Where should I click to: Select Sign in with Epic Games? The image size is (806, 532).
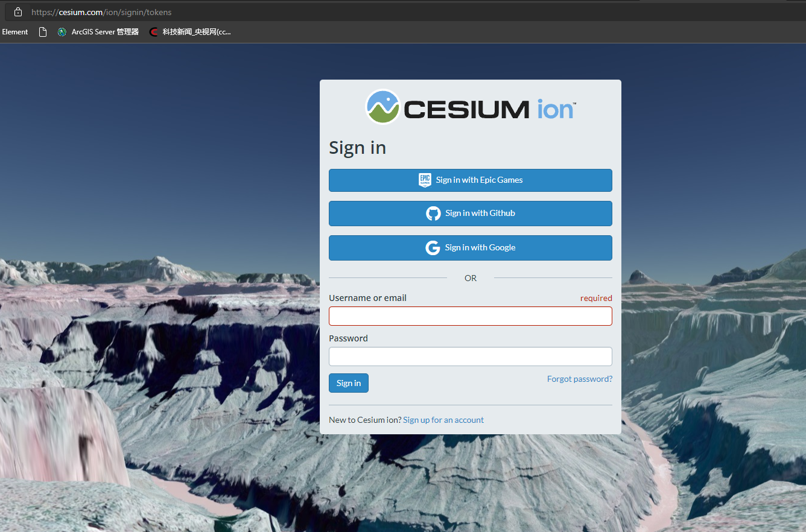click(471, 180)
